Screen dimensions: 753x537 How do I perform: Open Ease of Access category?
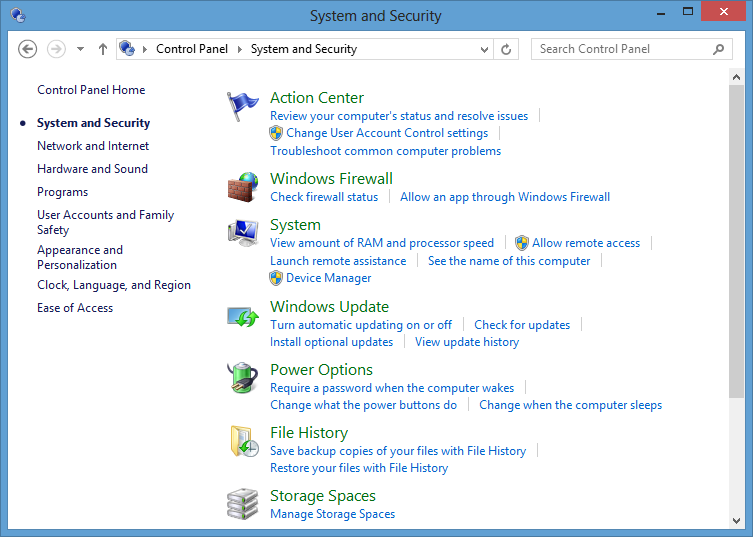click(75, 308)
